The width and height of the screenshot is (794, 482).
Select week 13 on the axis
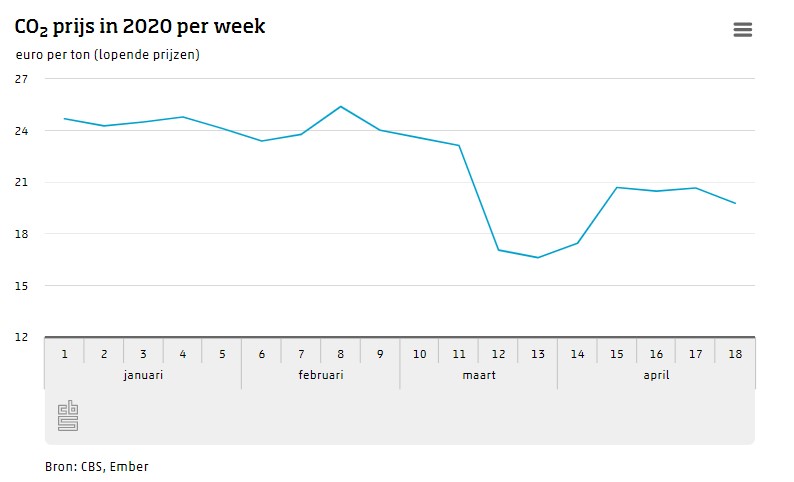click(x=538, y=354)
